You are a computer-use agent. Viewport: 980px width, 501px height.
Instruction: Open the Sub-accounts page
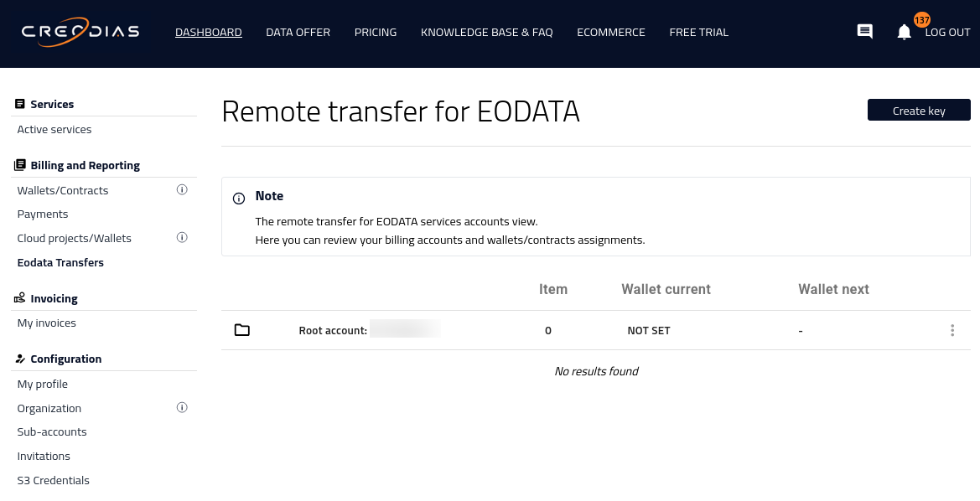(52, 431)
